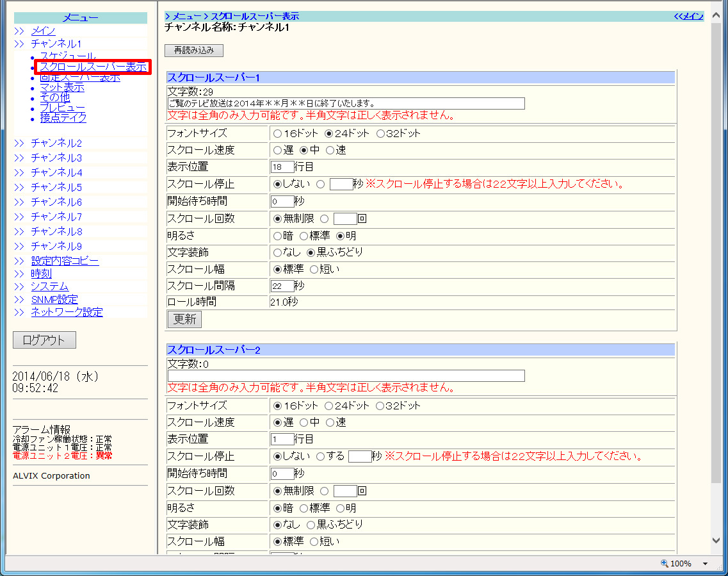The width and height of the screenshot is (728, 576).
Task: Select 32ドット font size for スクロールスーパー2
Action: [380, 406]
